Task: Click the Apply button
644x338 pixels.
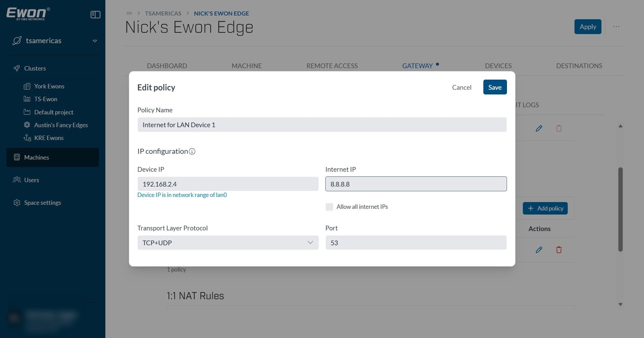Action: (588, 27)
